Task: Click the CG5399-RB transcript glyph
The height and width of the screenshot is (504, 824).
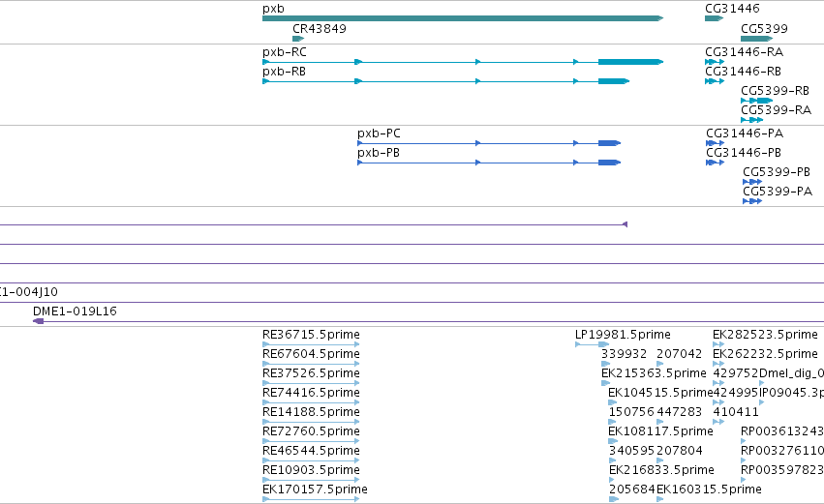Action: [x=757, y=101]
